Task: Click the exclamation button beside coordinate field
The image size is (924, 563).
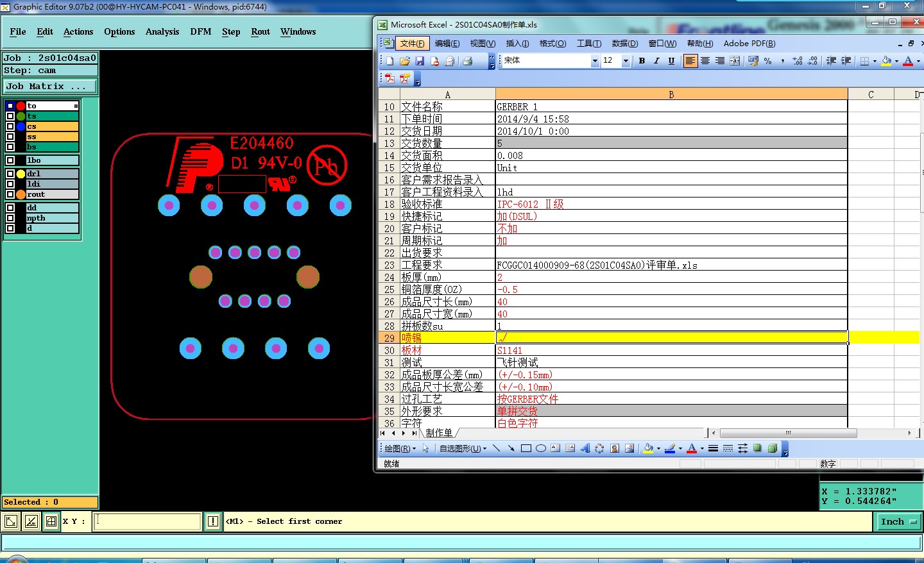Action: click(x=213, y=521)
